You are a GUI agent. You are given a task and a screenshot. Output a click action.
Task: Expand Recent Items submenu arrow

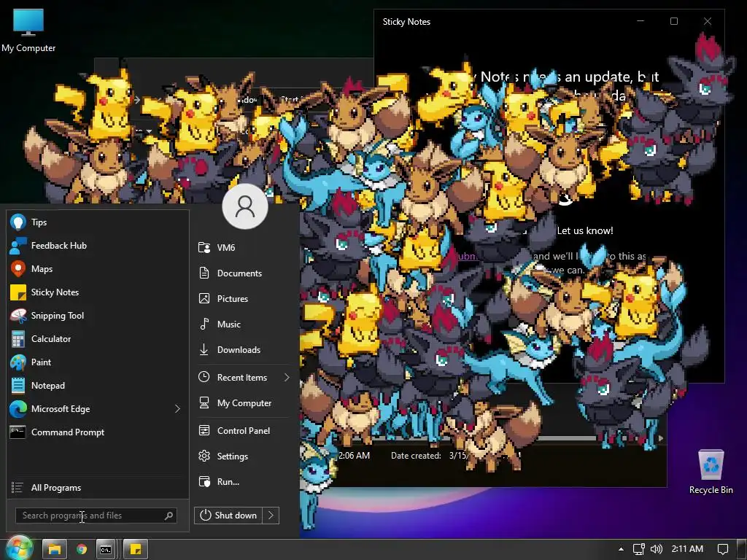[x=286, y=377]
